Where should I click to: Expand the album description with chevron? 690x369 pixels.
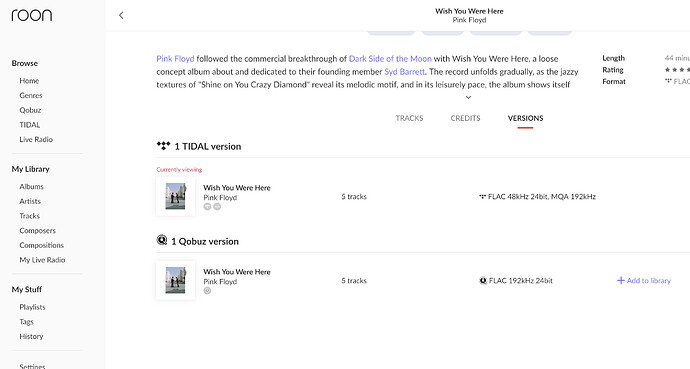(469, 98)
